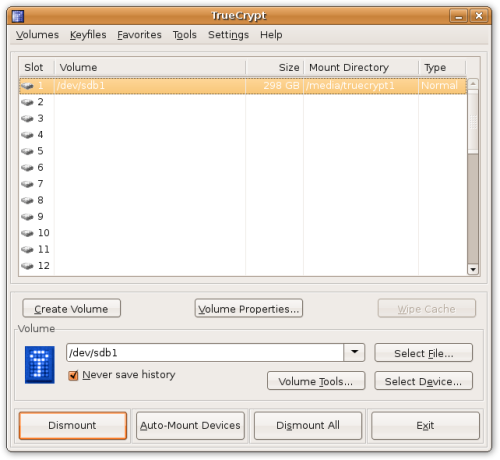The width and height of the screenshot is (500, 460).
Task: Open Volume Tools options
Action: (316, 381)
